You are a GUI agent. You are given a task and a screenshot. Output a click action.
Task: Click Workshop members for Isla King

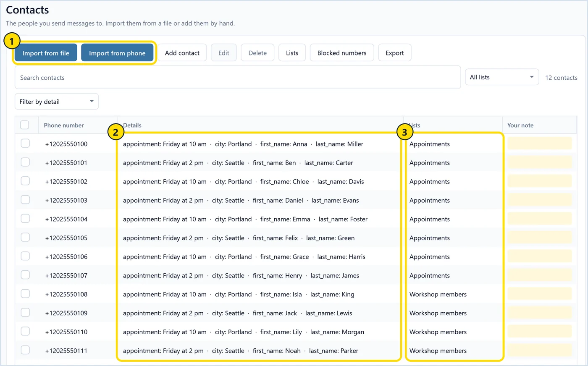[438, 294]
